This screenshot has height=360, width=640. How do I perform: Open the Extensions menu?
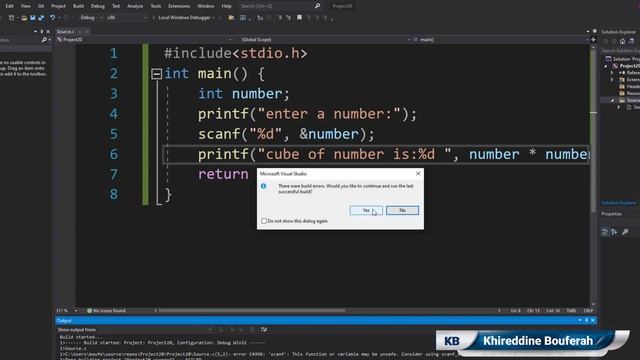point(179,6)
